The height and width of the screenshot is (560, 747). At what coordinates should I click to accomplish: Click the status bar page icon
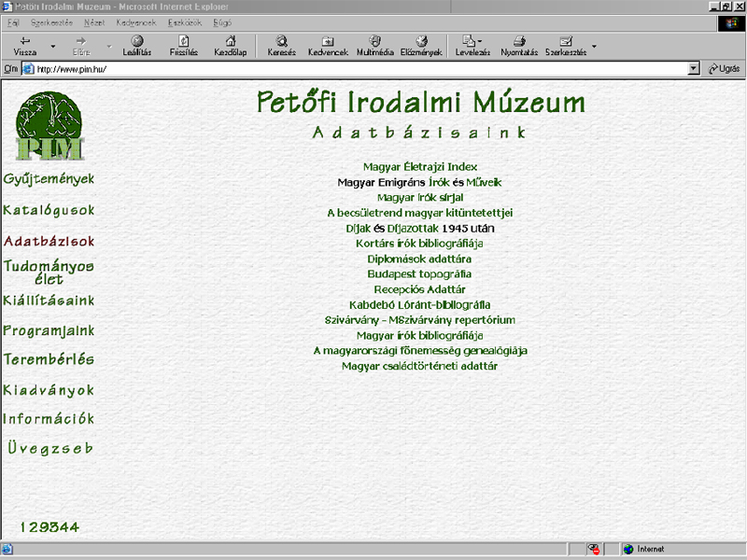pos(7,549)
